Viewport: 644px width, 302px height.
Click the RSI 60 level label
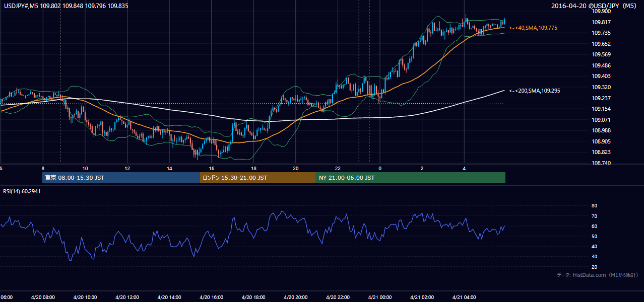tap(594, 226)
